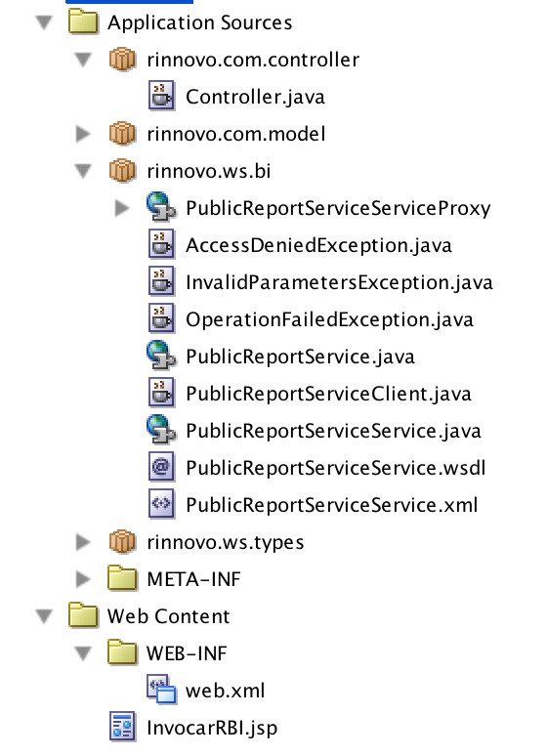Click the rinnovo.ws.bi package icon
The width and height of the screenshot is (547, 756).
[122, 171]
